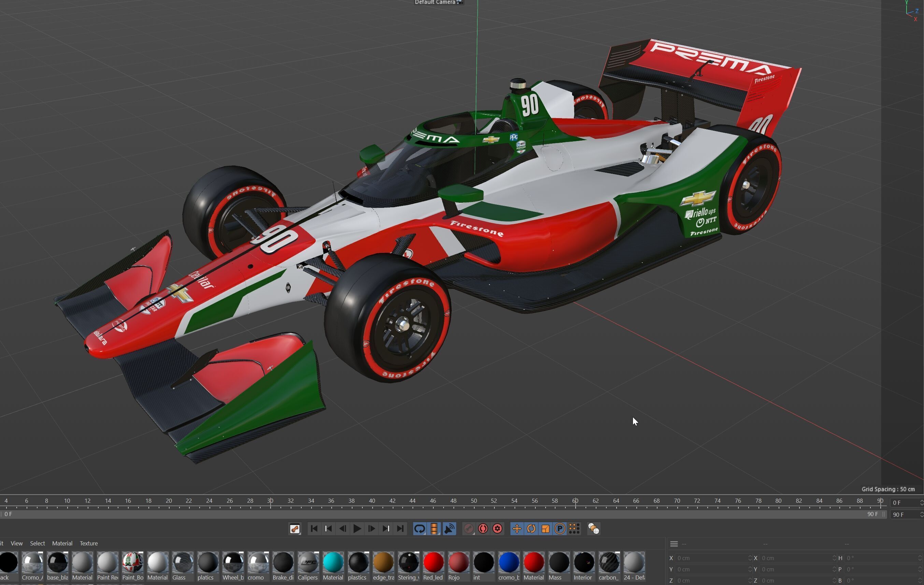The width and height of the screenshot is (924, 585).
Task: Select the Calipers material
Action: [308, 562]
